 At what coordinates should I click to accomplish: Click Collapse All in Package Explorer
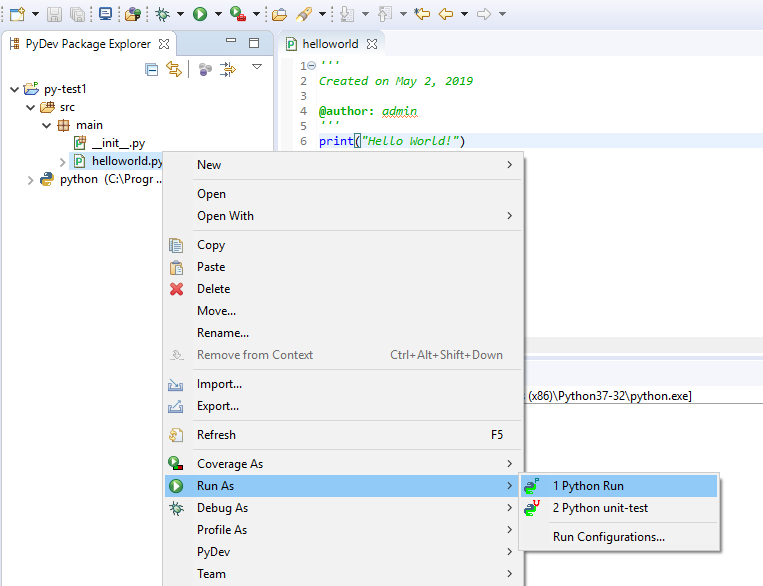151,70
